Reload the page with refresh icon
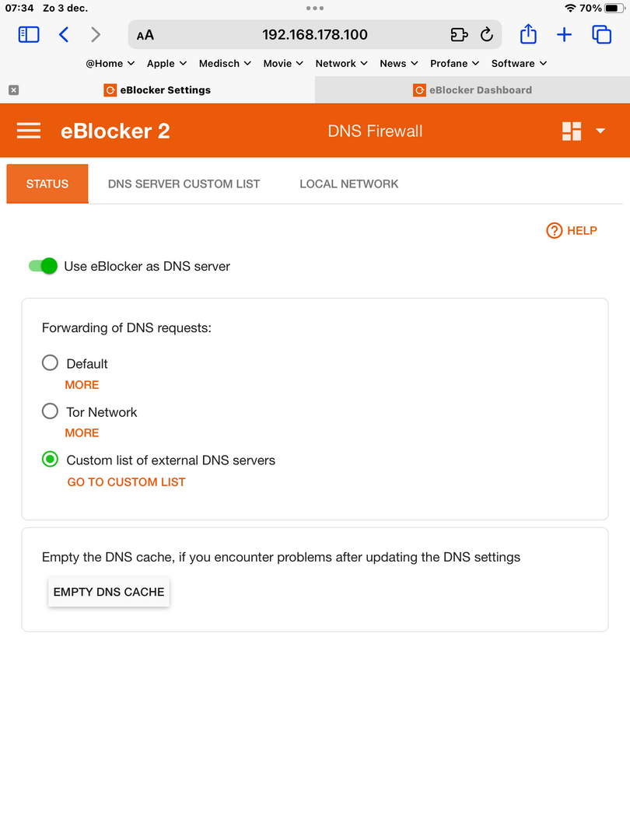 click(x=487, y=34)
